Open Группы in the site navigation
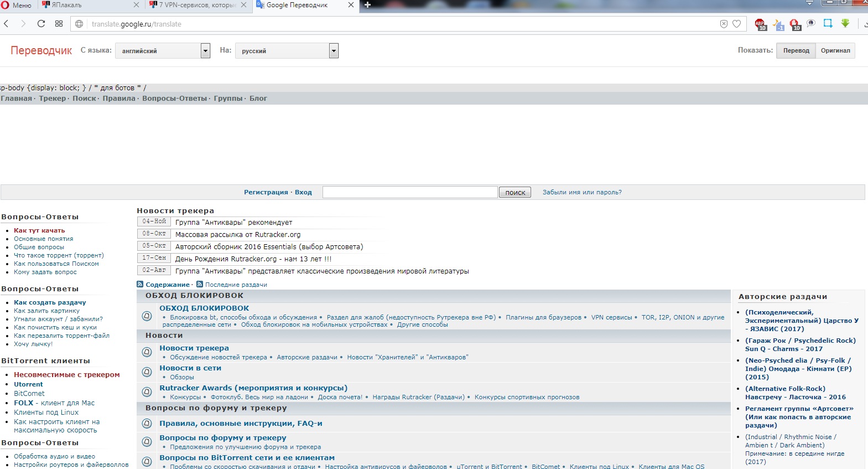This screenshot has height=469, width=868. pyautogui.click(x=228, y=99)
